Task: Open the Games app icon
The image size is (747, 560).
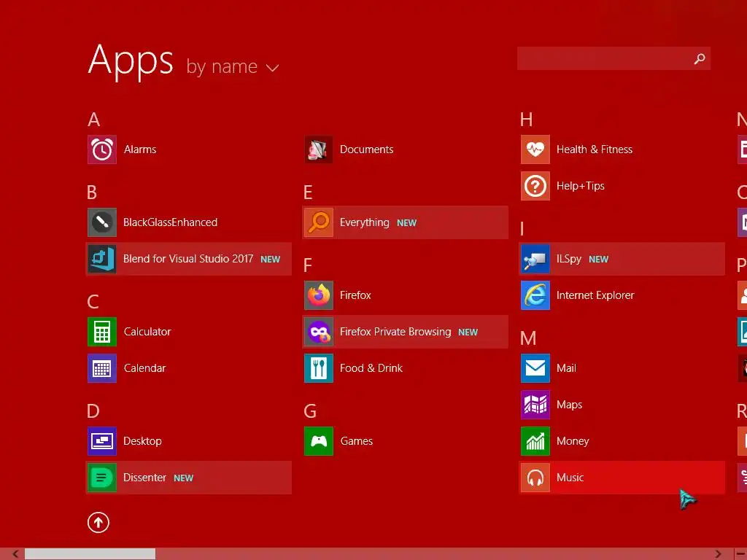Action: [319, 441]
